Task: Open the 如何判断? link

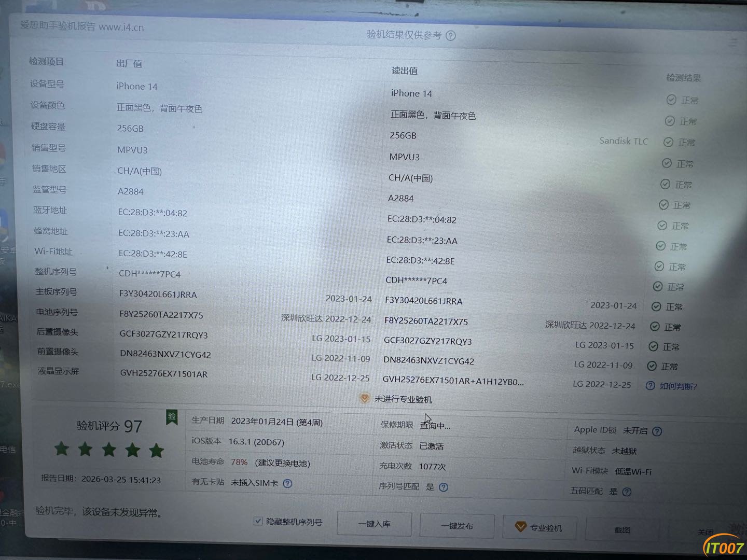Action: 677,386
